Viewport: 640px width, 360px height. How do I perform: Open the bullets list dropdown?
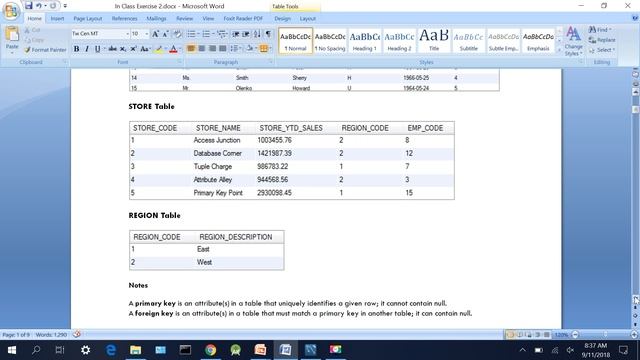198,34
